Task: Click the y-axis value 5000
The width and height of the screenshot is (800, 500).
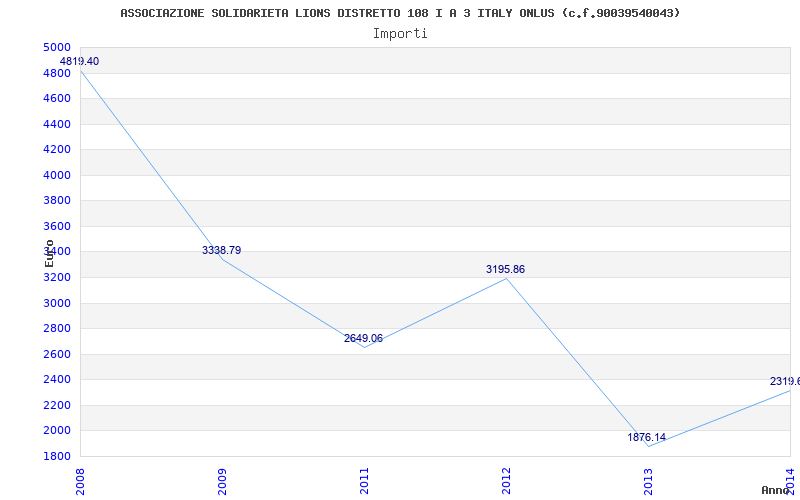Action: coord(57,47)
